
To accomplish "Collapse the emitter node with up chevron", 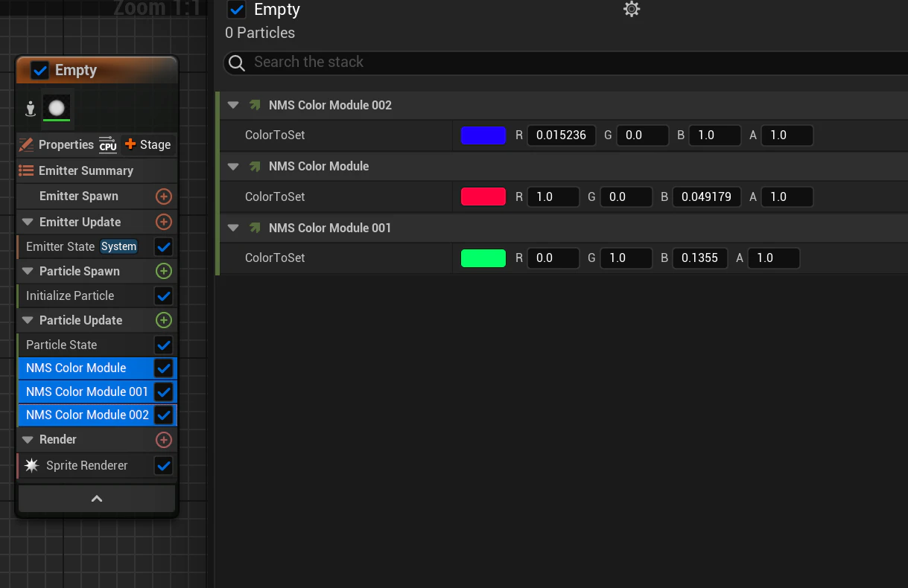I will point(97,499).
